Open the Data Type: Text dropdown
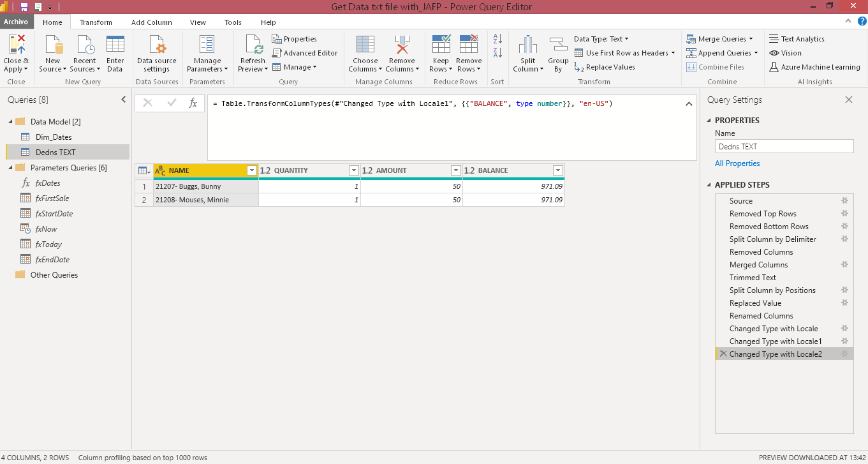The width and height of the screenshot is (868, 464). click(601, 39)
